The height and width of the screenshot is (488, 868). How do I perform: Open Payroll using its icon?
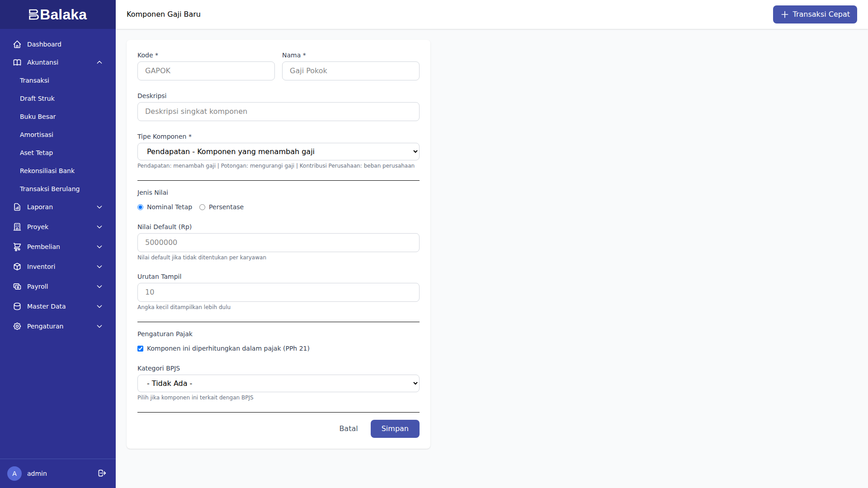(17, 286)
